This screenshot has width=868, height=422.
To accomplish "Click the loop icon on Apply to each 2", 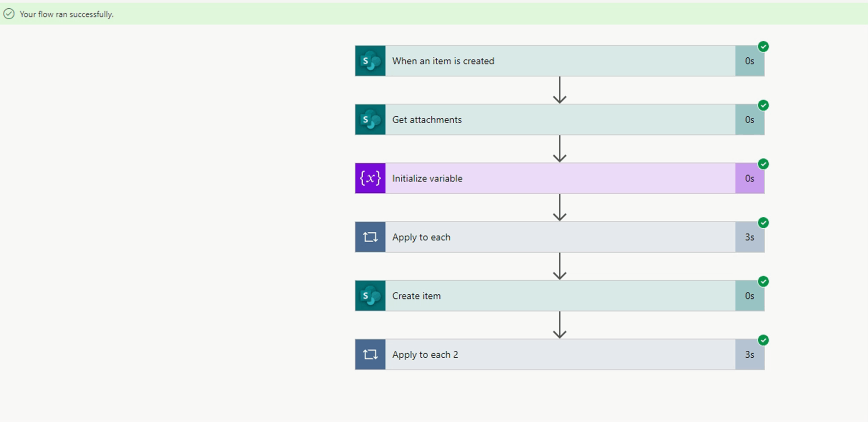I will click(x=370, y=354).
